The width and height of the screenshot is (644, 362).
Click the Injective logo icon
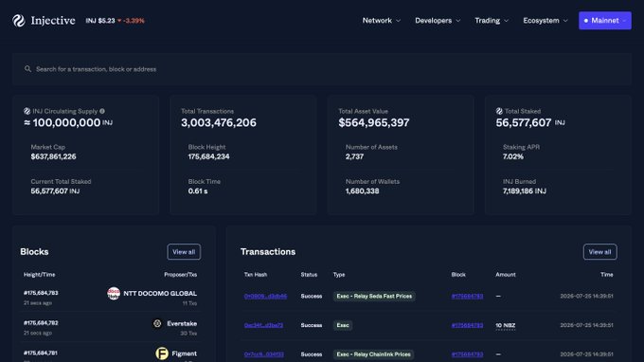click(19, 21)
